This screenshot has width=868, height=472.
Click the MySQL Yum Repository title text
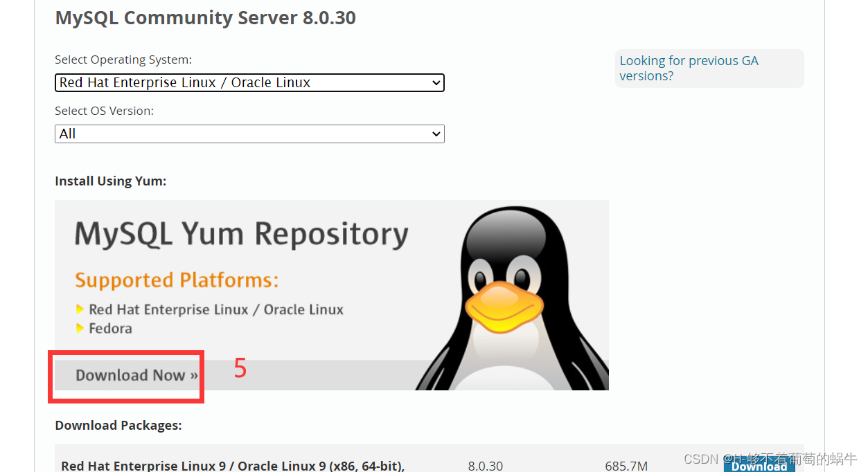click(x=241, y=234)
